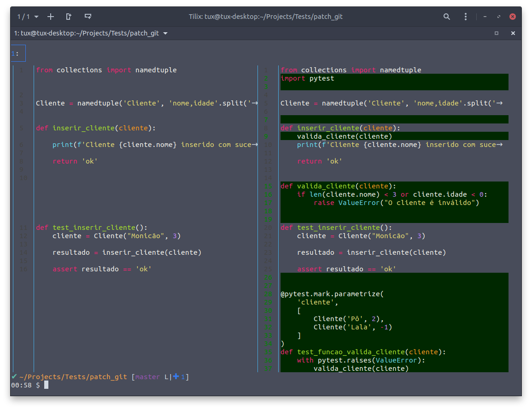Open the Tilix three-dot menu

[x=466, y=17]
